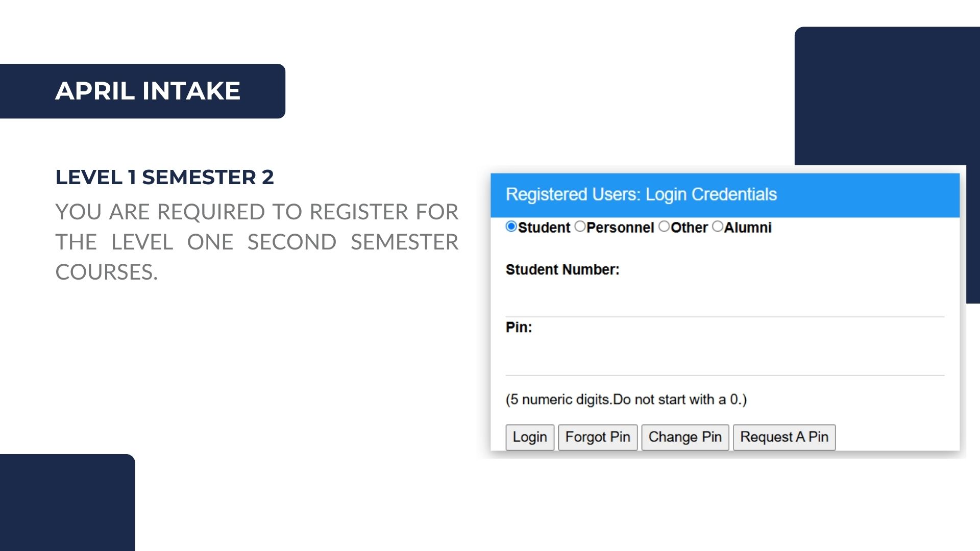Select the Student radio button
Viewport: 980px width, 551px height.
pos(511,227)
